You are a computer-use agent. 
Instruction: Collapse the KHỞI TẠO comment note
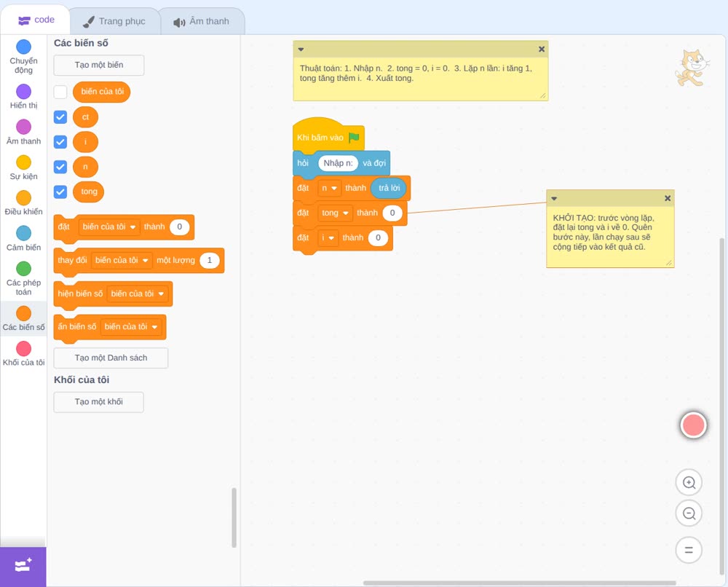click(554, 198)
